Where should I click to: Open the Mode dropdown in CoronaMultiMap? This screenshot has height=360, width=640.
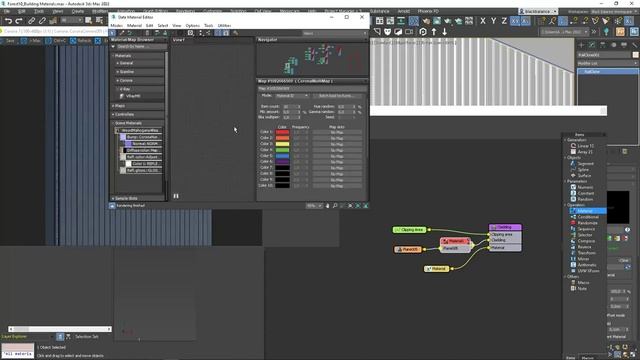tap(292, 96)
